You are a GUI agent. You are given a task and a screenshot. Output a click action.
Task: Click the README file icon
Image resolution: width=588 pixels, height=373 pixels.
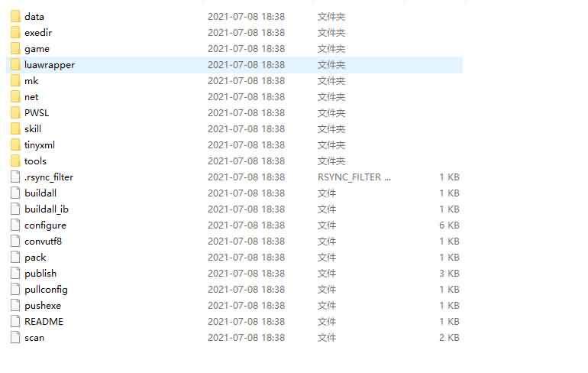(x=15, y=322)
